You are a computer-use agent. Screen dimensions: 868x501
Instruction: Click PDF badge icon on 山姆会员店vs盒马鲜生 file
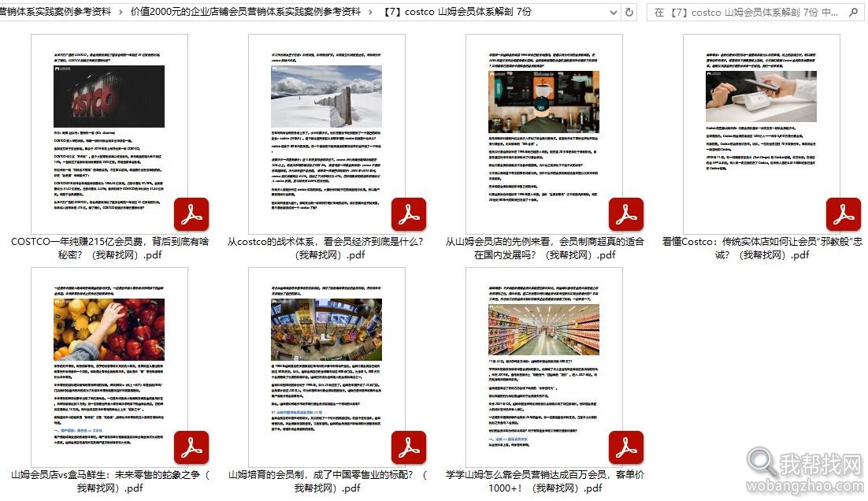pos(191,448)
